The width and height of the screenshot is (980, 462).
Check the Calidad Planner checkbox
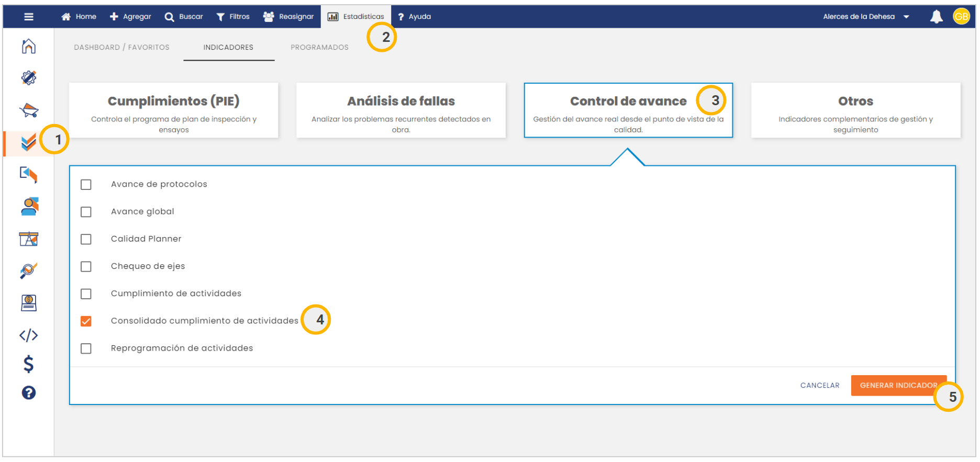(x=86, y=239)
